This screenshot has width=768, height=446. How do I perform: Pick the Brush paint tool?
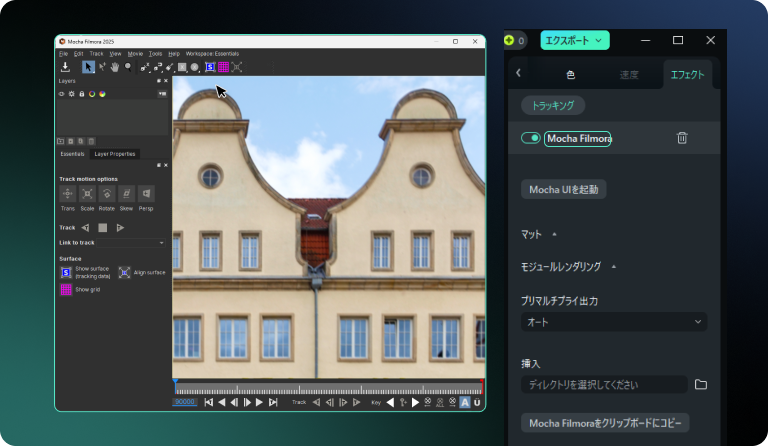pyautogui.click(x=169, y=68)
